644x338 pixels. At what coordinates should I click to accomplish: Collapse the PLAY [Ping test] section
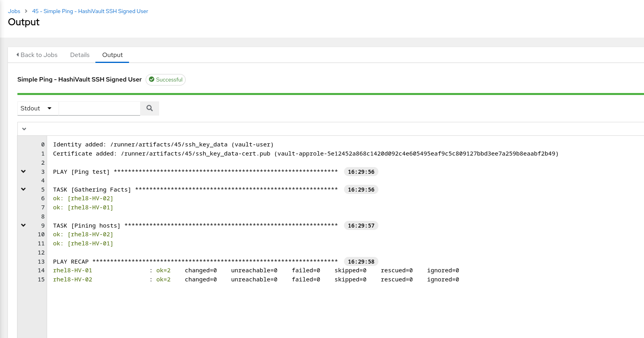23,171
